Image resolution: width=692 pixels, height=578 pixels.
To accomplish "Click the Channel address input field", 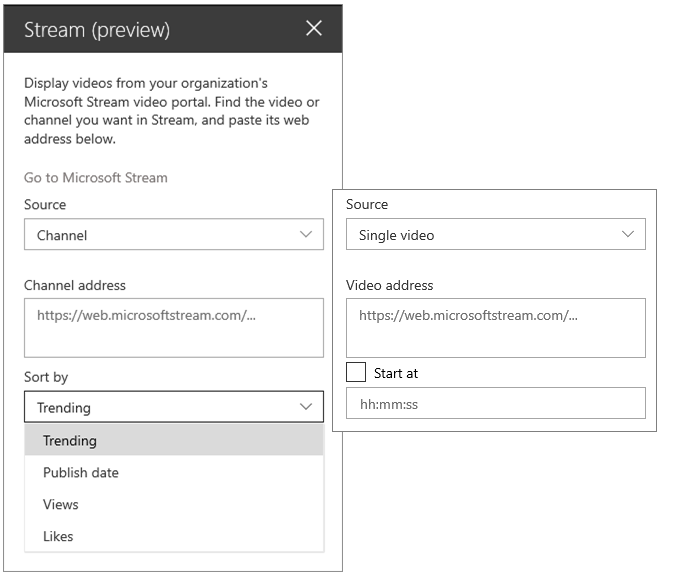I will (x=174, y=328).
